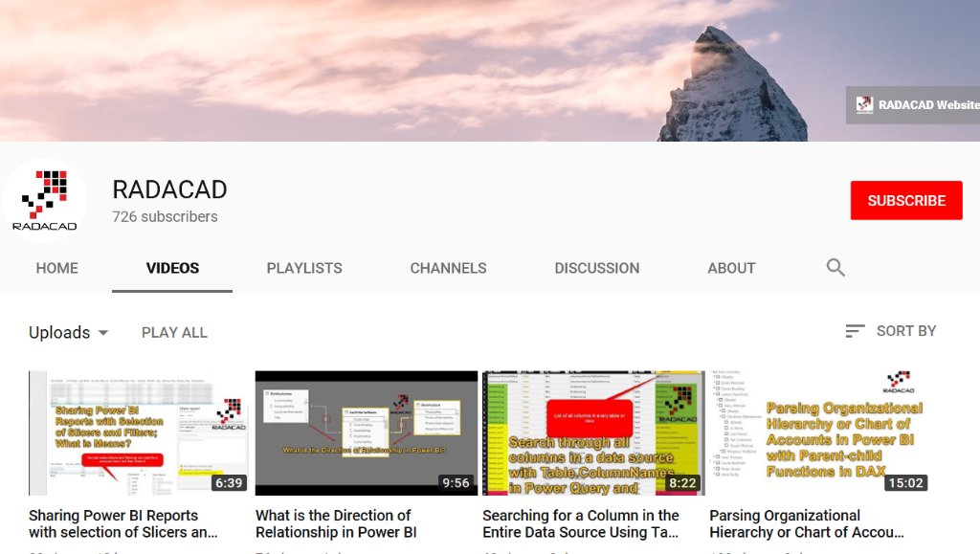The image size is (980, 554).
Task: Click the RADACAD channel name heading
Action: click(169, 189)
